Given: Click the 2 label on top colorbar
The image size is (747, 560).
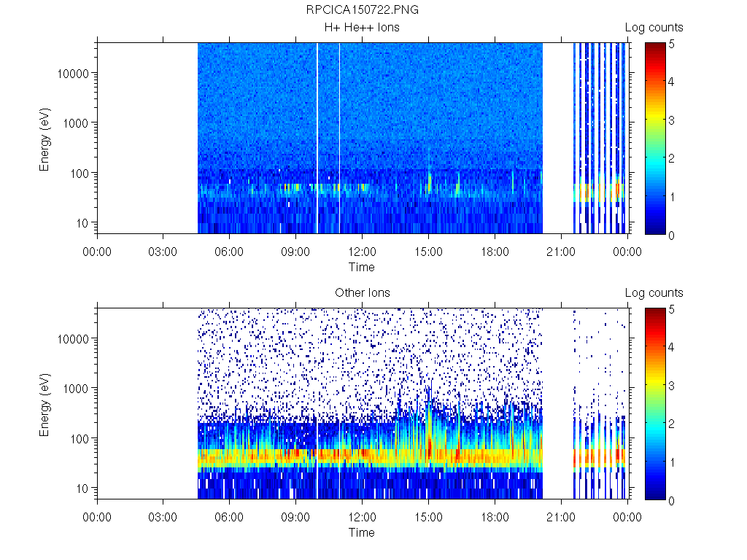Looking at the screenshot, I should coord(671,158).
